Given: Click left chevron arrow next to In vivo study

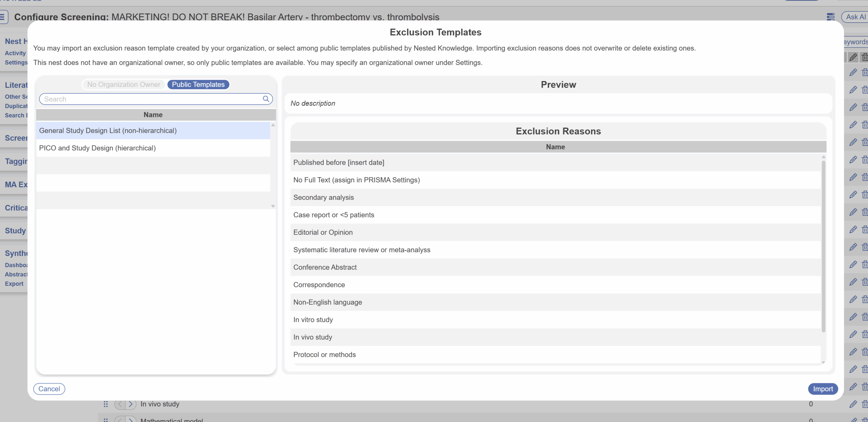Looking at the screenshot, I should [120, 404].
